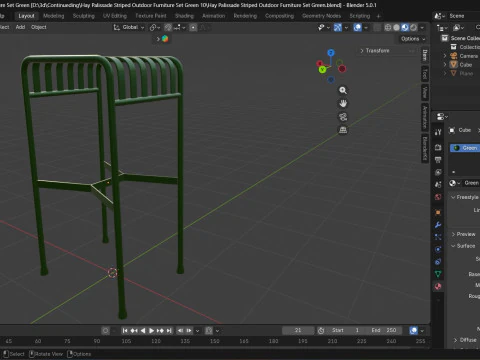The image size is (480, 360).
Task: Open the Layout workspace tab
Action: [x=26, y=16]
